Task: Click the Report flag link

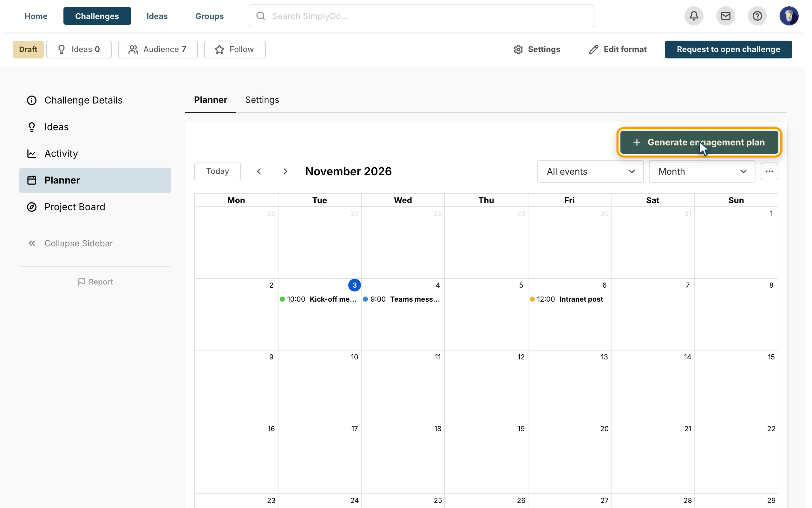Action: (95, 282)
